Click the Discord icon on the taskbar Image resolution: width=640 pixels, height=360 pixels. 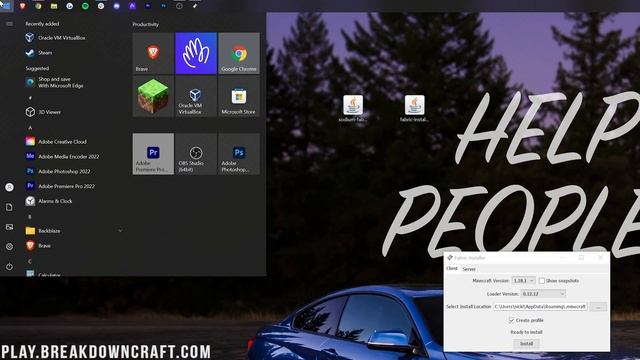click(117, 6)
